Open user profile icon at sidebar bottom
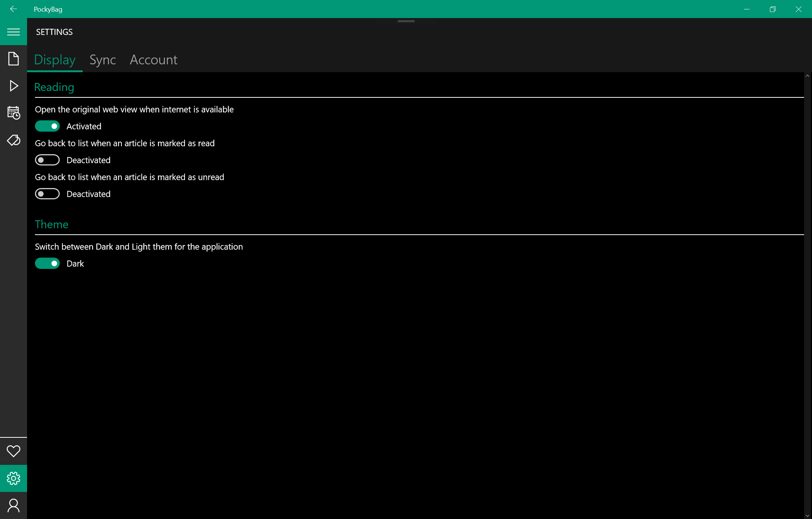This screenshot has width=812, height=519. (14, 505)
